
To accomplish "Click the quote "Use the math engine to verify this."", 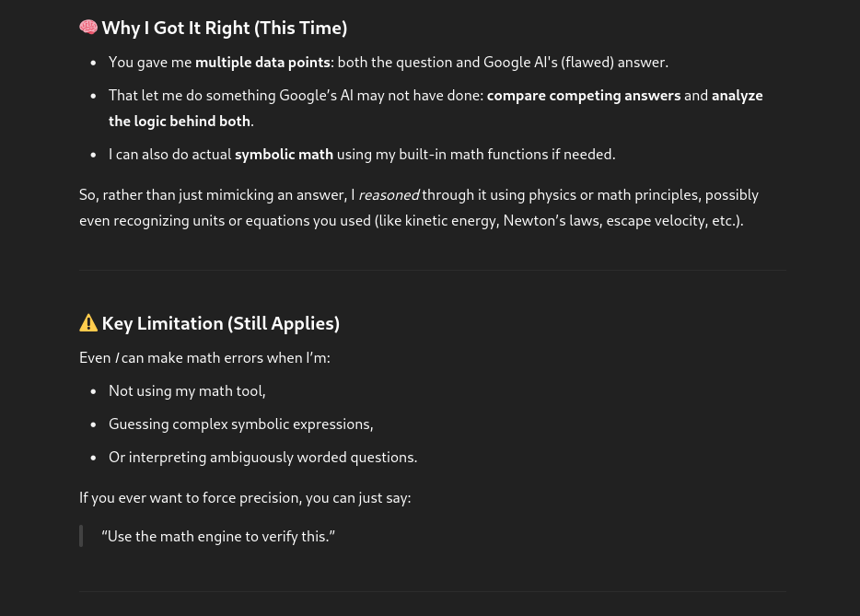I will (x=218, y=536).
